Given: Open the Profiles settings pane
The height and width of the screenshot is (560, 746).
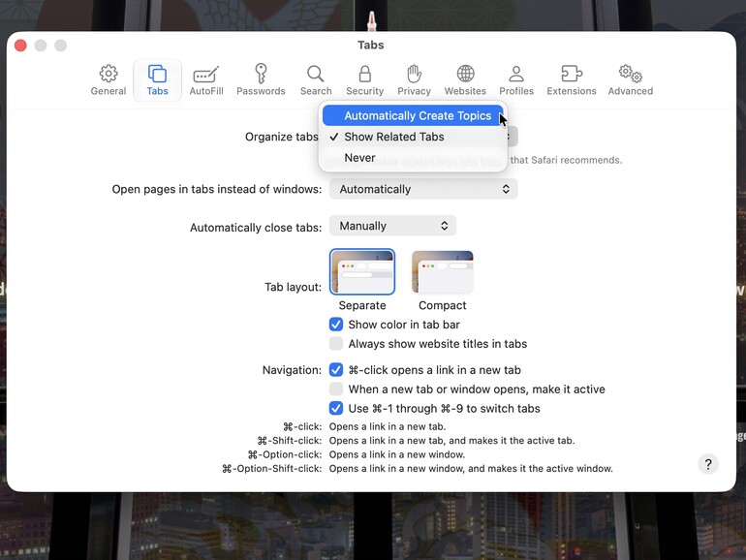Looking at the screenshot, I should coord(516,80).
